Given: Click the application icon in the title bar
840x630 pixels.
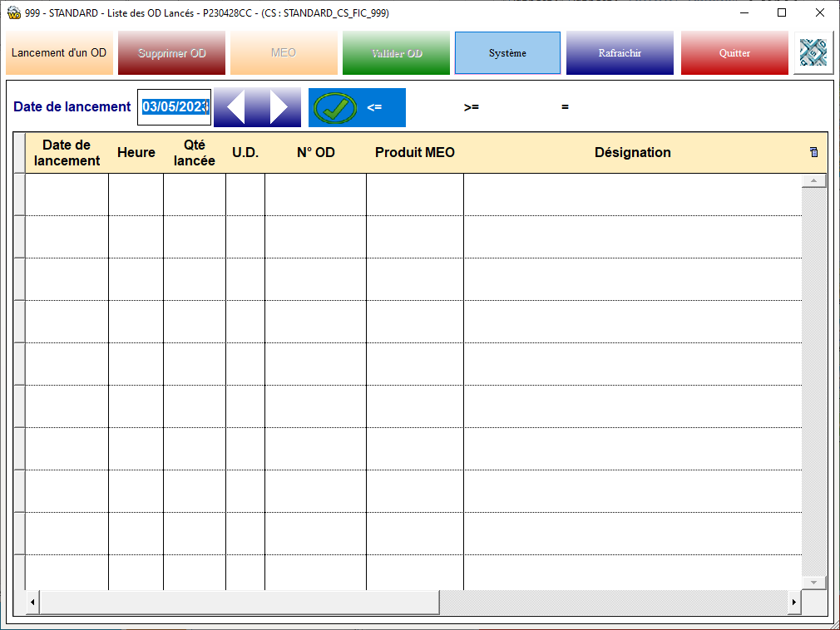Looking at the screenshot, I should click(x=13, y=12).
